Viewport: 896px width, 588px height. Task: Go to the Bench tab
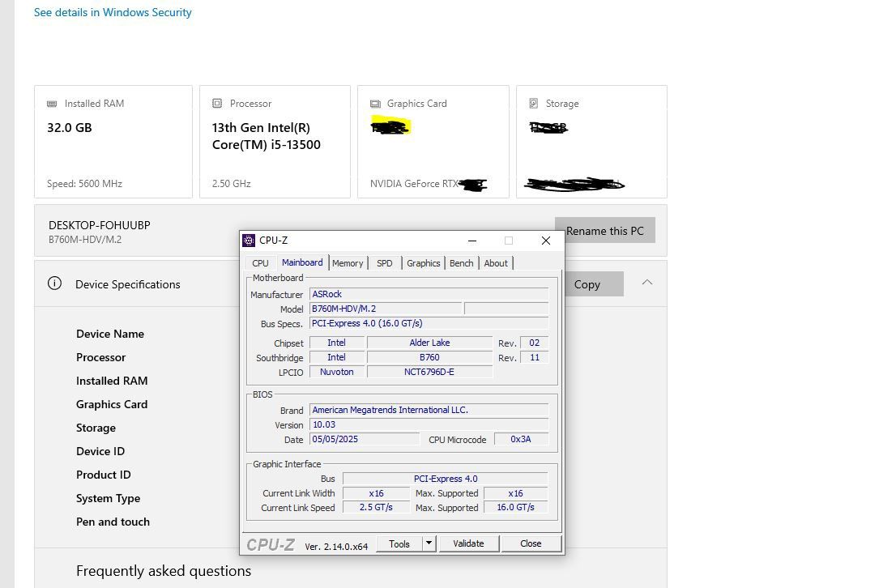[461, 263]
